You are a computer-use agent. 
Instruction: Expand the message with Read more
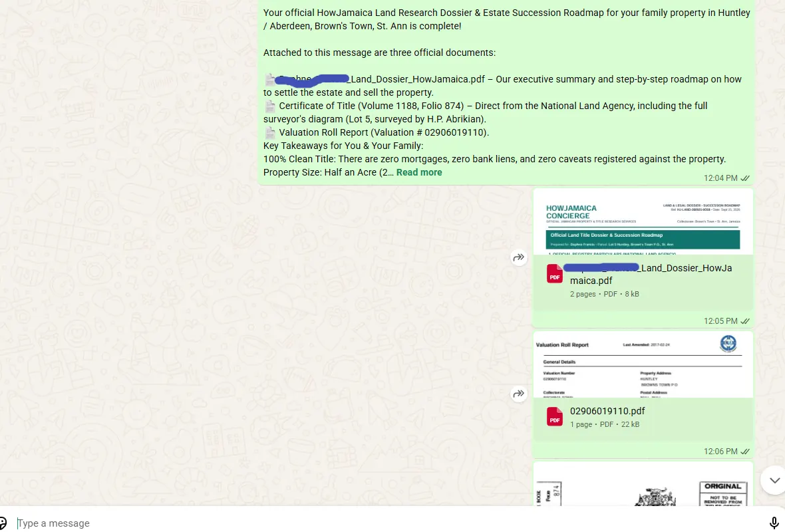[x=419, y=172]
